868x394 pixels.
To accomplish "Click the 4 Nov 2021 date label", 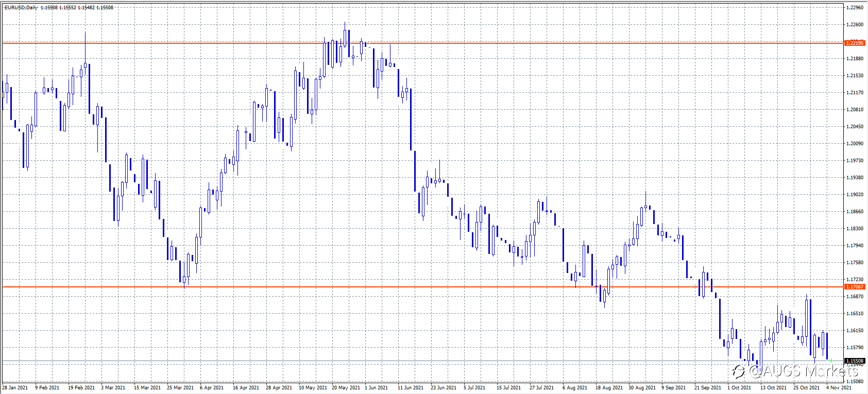I will (839, 387).
